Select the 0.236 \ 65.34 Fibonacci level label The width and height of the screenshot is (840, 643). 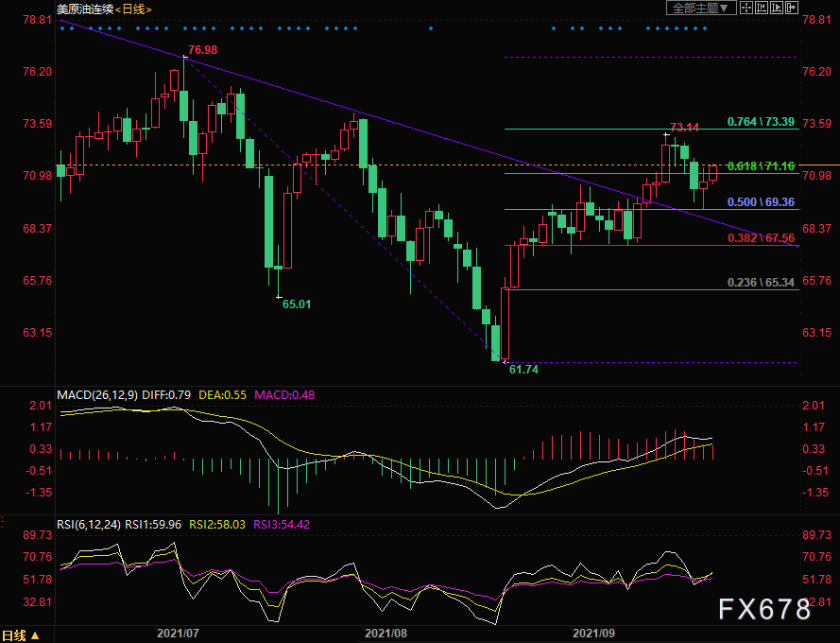pyautogui.click(x=761, y=283)
